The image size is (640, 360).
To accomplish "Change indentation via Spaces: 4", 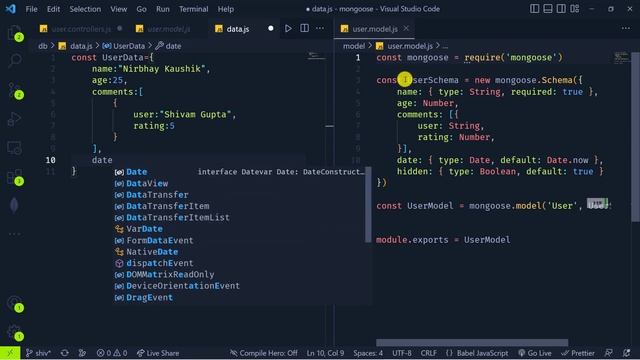I will tap(368, 353).
